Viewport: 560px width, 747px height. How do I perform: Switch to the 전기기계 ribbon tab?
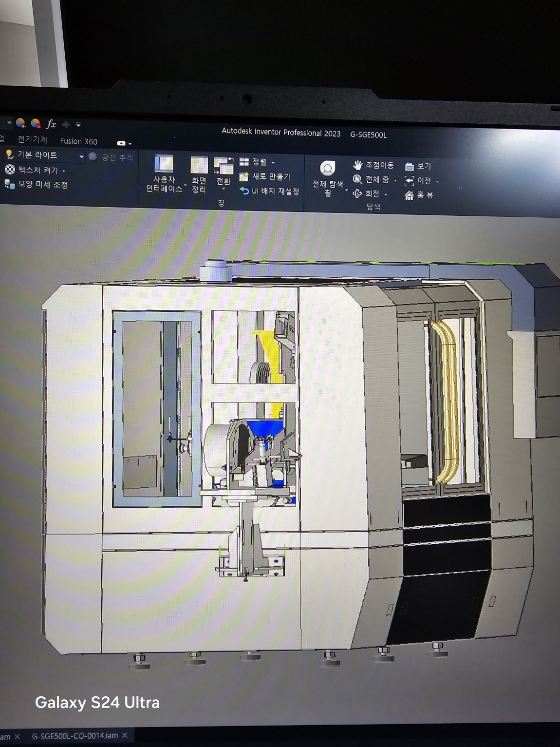32,140
